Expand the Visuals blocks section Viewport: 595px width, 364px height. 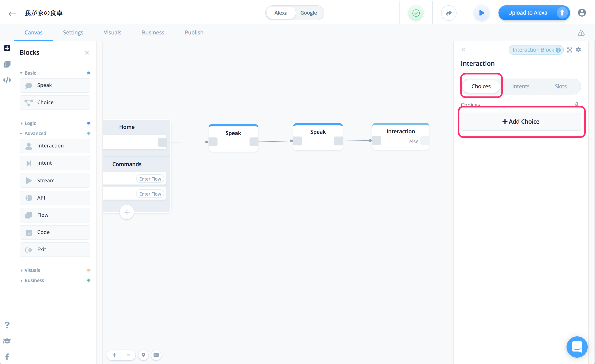pyautogui.click(x=32, y=270)
